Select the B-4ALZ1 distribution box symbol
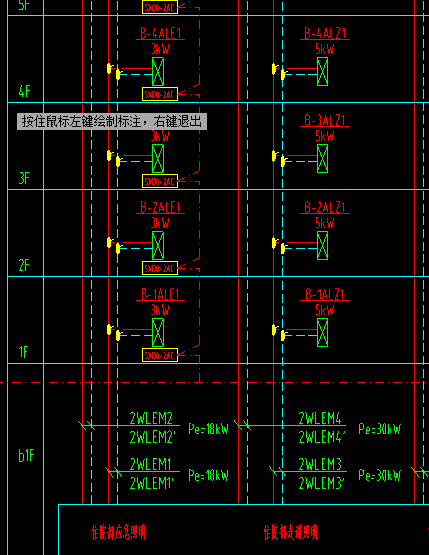This screenshot has width=429, height=555. (322, 71)
